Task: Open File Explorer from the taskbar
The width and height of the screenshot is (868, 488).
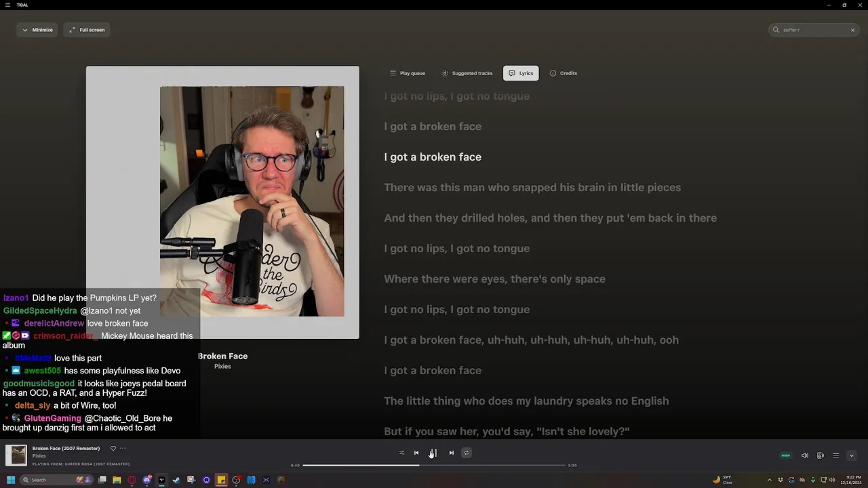Action: [117, 480]
